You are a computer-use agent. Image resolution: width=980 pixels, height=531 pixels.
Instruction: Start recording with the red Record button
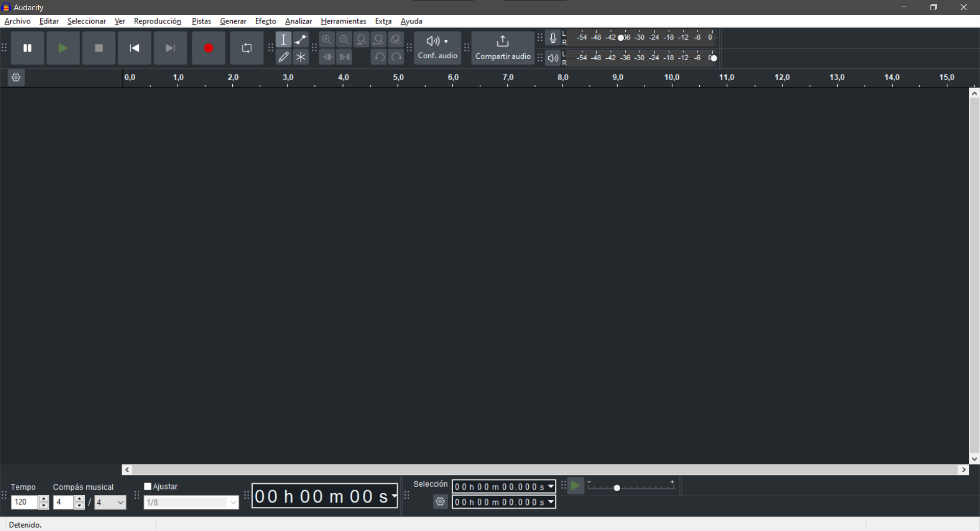pos(209,48)
